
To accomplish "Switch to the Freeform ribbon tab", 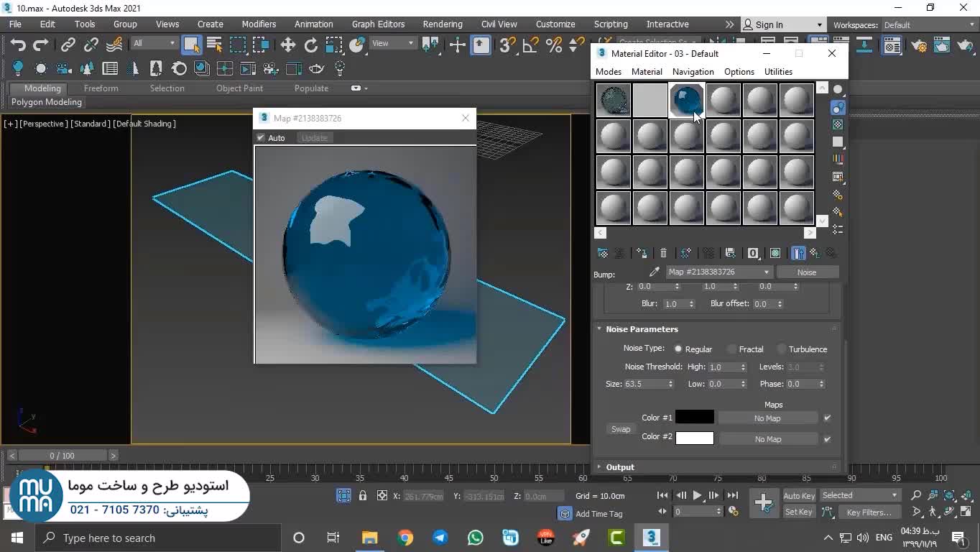I will coord(101,88).
